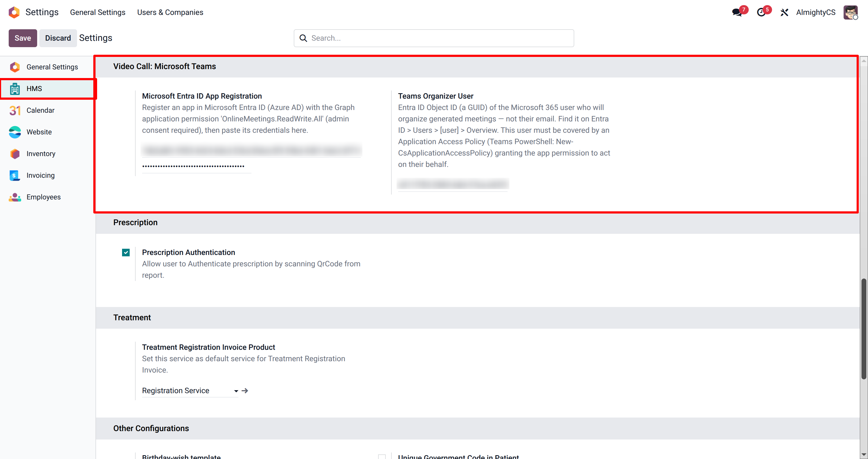Expand the Registration Service dropdown
The height and width of the screenshot is (459, 868).
pos(236,391)
